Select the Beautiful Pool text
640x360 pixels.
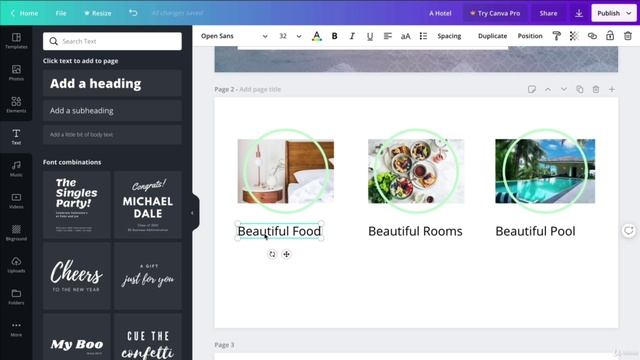(x=536, y=231)
